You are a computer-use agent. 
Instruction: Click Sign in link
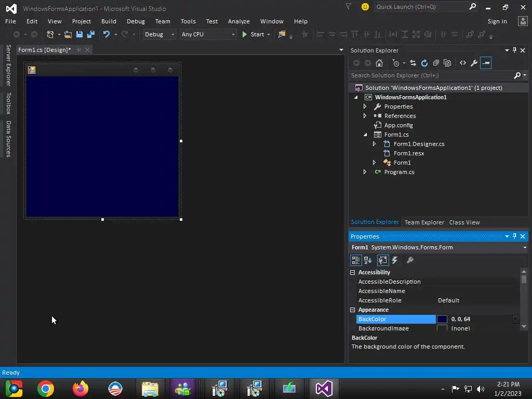(497, 21)
